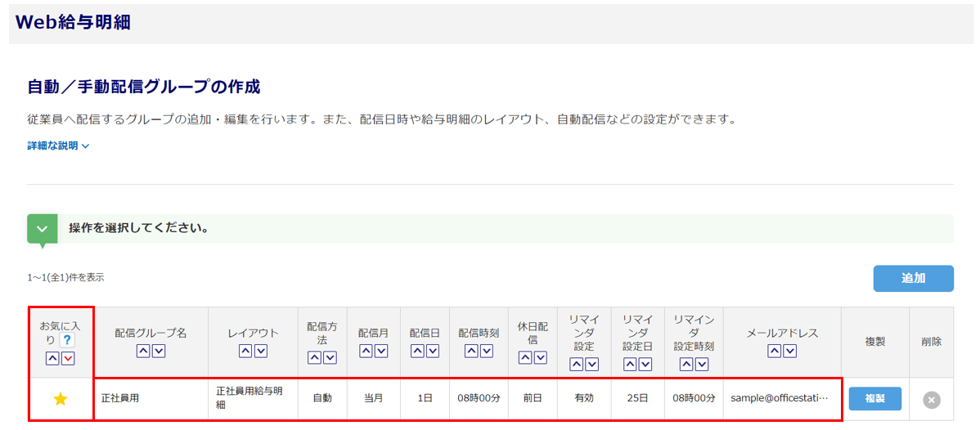Viewport: 980px width, 430px height.
Task: Sort メールアドレス column ascending
Action: tap(775, 352)
